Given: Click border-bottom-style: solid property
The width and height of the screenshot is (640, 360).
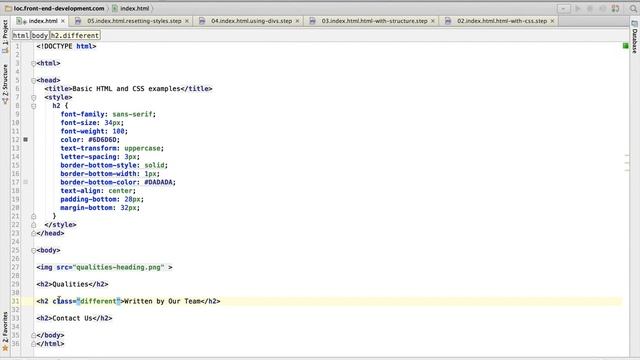Looking at the screenshot, I should coord(114,165).
